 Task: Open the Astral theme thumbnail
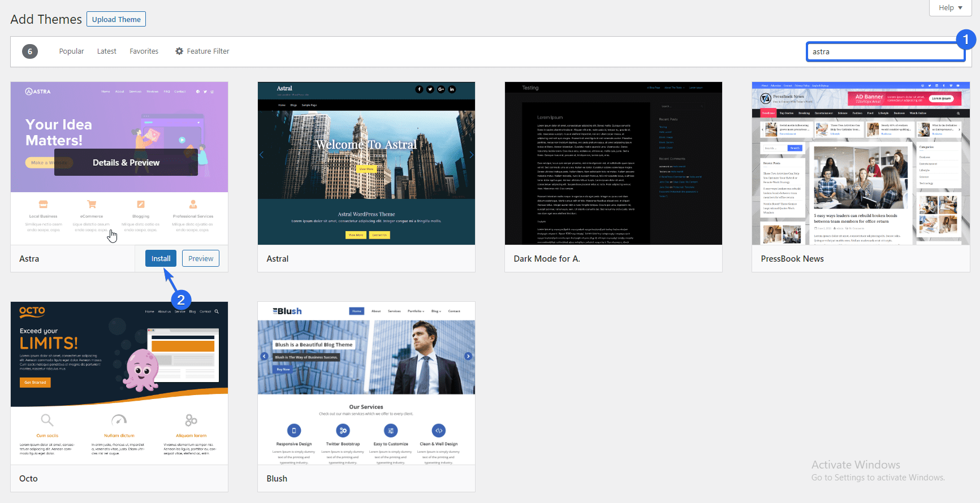366,163
